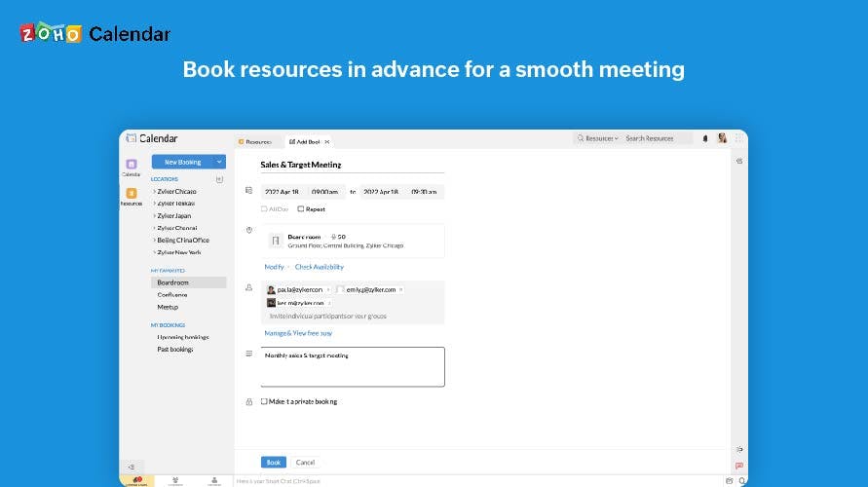Click the Cancel button
Screen dimensions: 868x487
tap(305, 462)
